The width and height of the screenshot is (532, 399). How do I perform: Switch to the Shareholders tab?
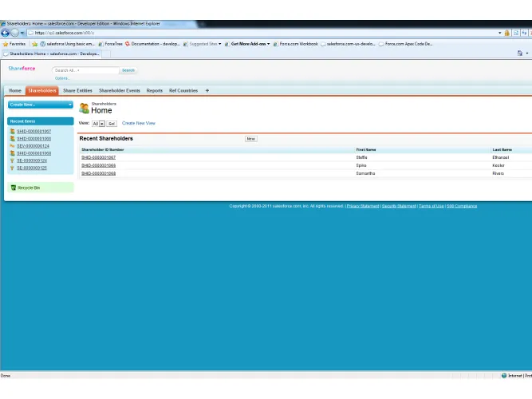pyautogui.click(x=42, y=91)
